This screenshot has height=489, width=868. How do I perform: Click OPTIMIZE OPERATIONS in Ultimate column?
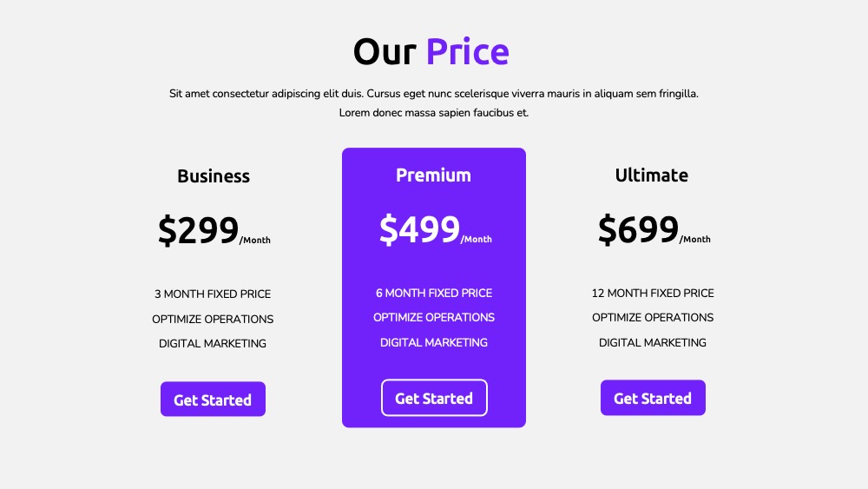tap(653, 317)
